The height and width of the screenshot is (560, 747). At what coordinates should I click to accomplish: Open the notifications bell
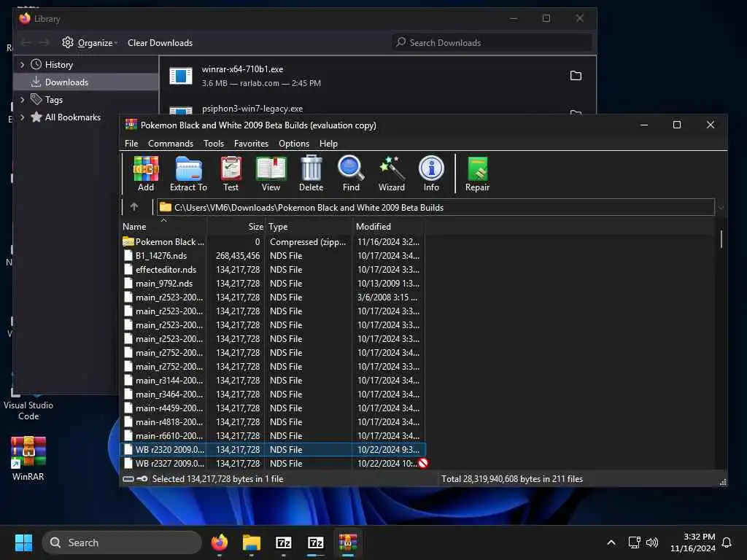(x=727, y=542)
